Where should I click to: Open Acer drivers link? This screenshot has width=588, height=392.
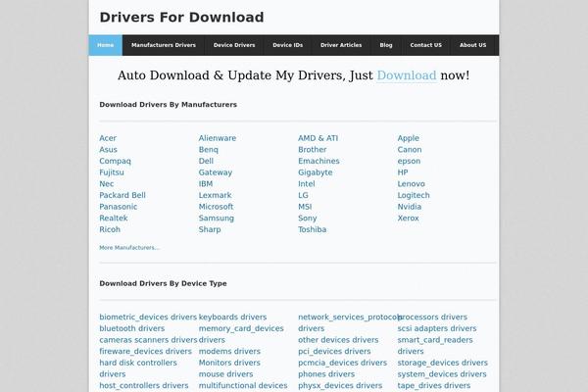[x=108, y=138]
